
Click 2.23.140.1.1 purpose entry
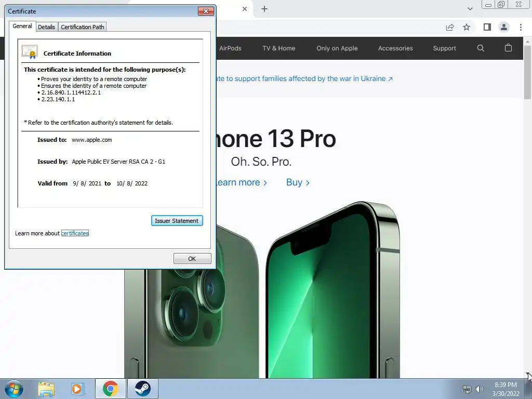[x=58, y=99]
